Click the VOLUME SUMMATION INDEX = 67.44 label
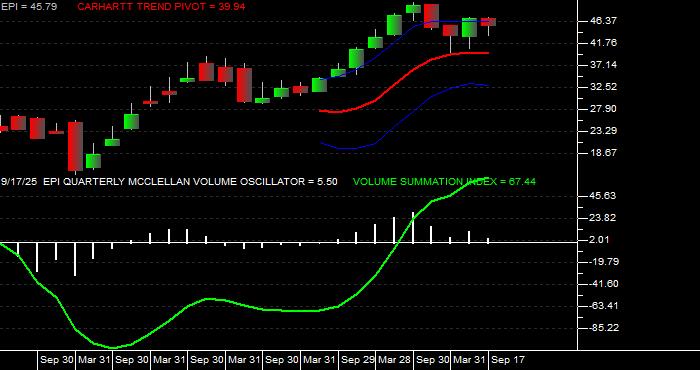The width and height of the screenshot is (700, 370). (x=444, y=182)
